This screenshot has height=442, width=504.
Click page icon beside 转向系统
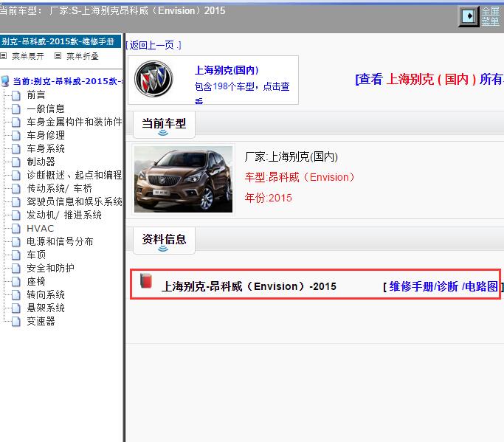16,295
